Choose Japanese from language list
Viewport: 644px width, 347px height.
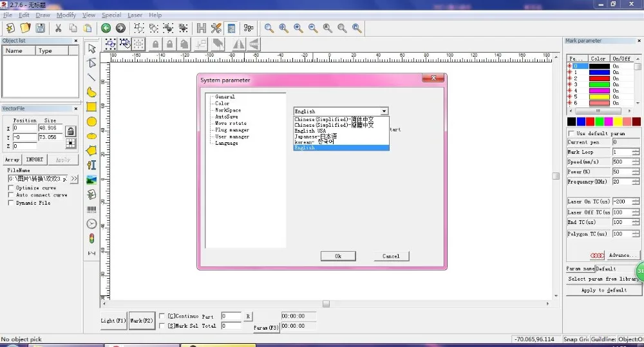click(316, 136)
